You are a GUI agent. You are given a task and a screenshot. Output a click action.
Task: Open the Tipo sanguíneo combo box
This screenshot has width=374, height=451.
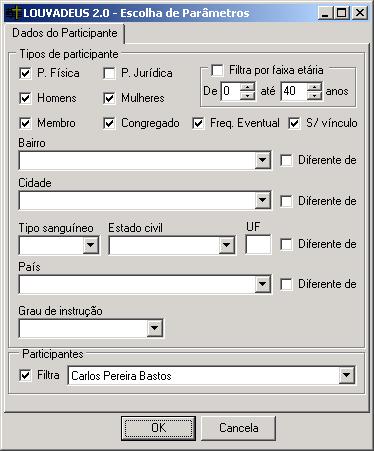[x=90, y=246]
